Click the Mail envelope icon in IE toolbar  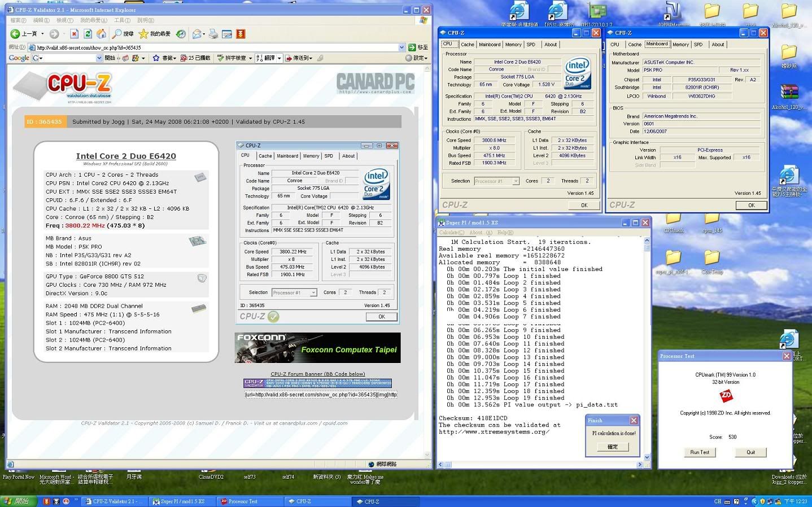coord(196,34)
